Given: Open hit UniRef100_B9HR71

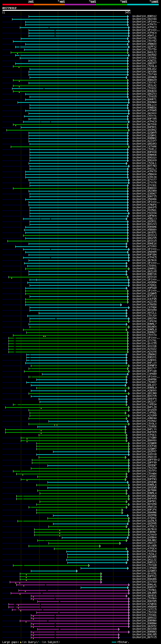Looking at the screenshot, I should point(144,100).
